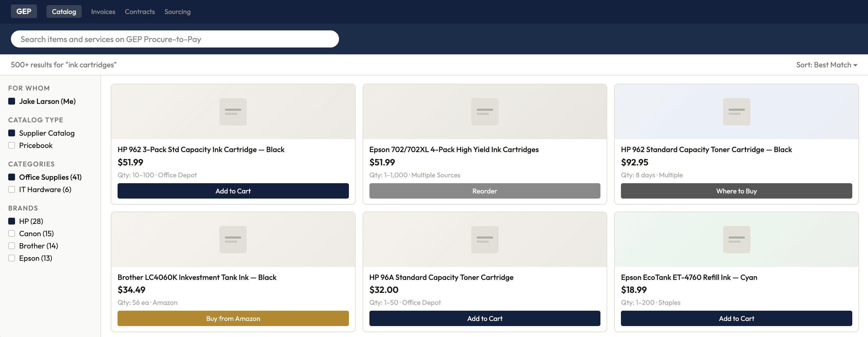The height and width of the screenshot is (337, 868).
Task: Uncheck the Supplier Catalog filter
Action: 12,133
